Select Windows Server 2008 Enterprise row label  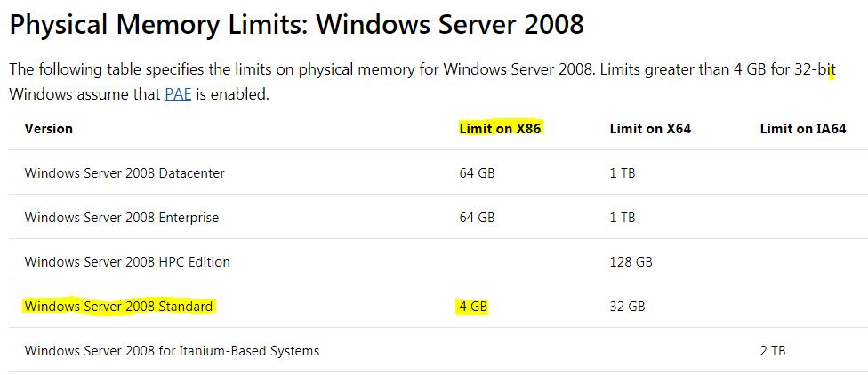click(x=122, y=218)
